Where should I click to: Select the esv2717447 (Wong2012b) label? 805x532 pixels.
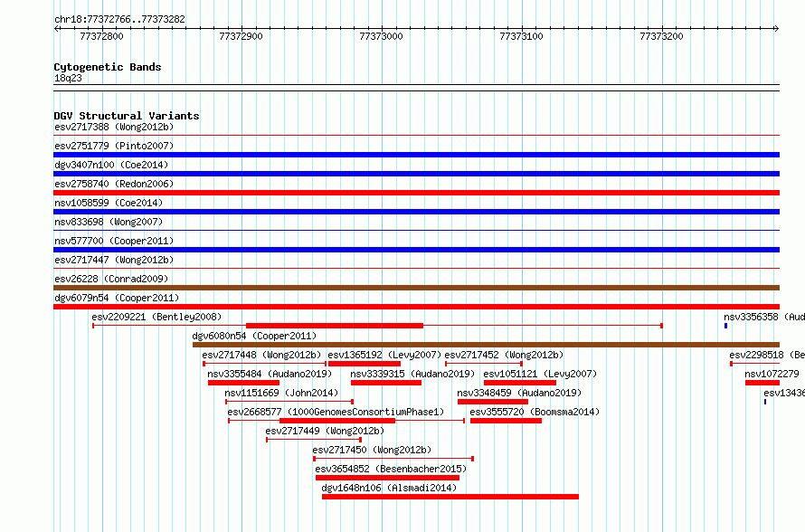(x=114, y=260)
